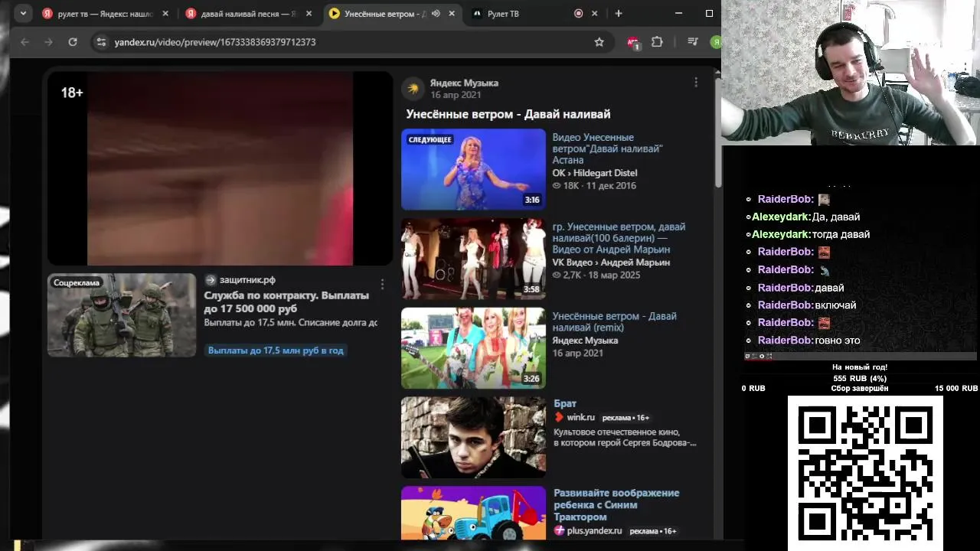Viewport: 980px width, 551px height.
Task: Play the next video thumbnail from Астана
Action: coord(473,169)
